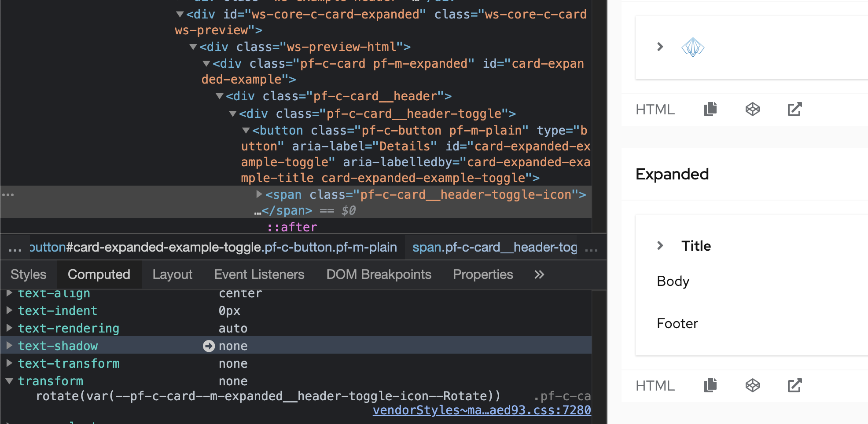Open the vendorStyles css:7280 source link

(482, 410)
